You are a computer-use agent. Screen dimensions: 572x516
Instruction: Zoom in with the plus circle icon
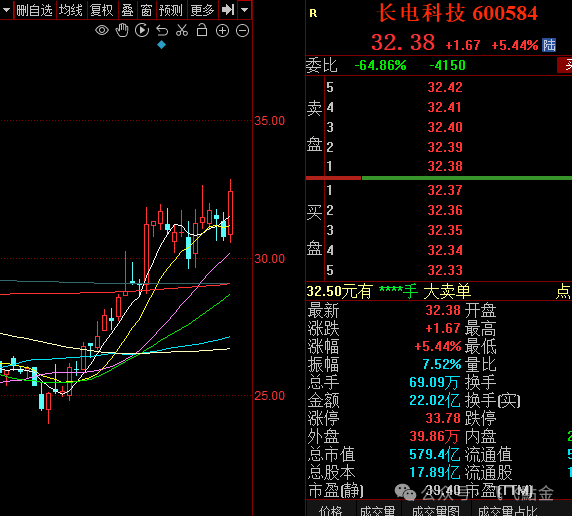(223, 31)
